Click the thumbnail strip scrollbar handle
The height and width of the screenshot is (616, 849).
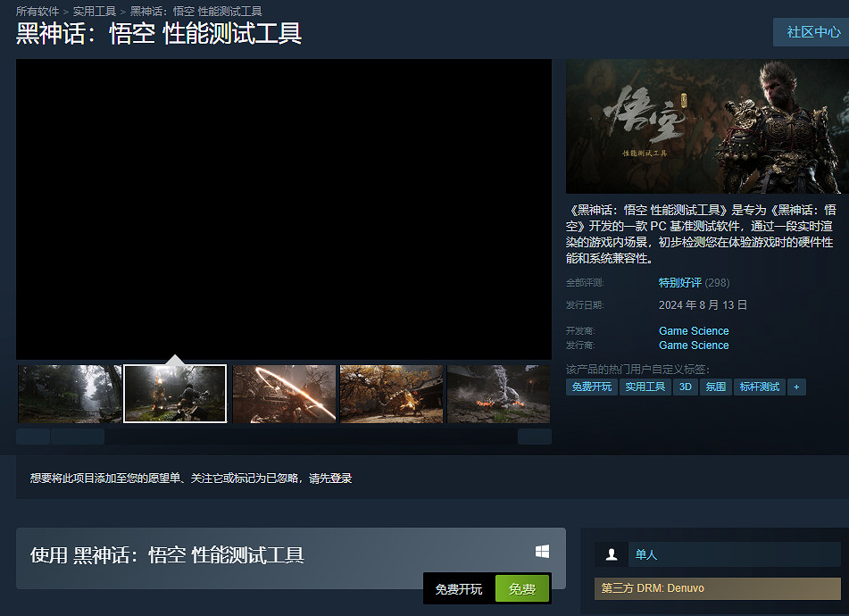[78, 437]
